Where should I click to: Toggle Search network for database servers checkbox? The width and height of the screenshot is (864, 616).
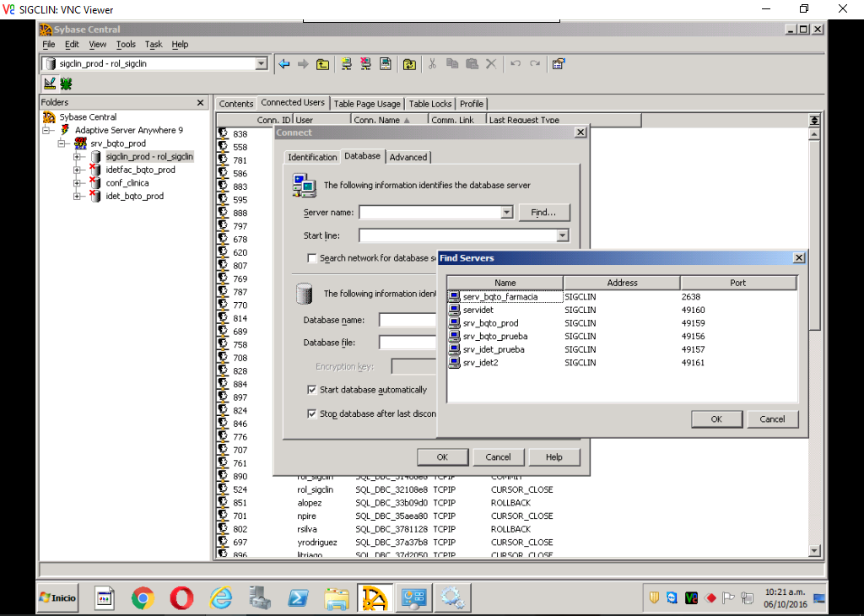pos(312,258)
